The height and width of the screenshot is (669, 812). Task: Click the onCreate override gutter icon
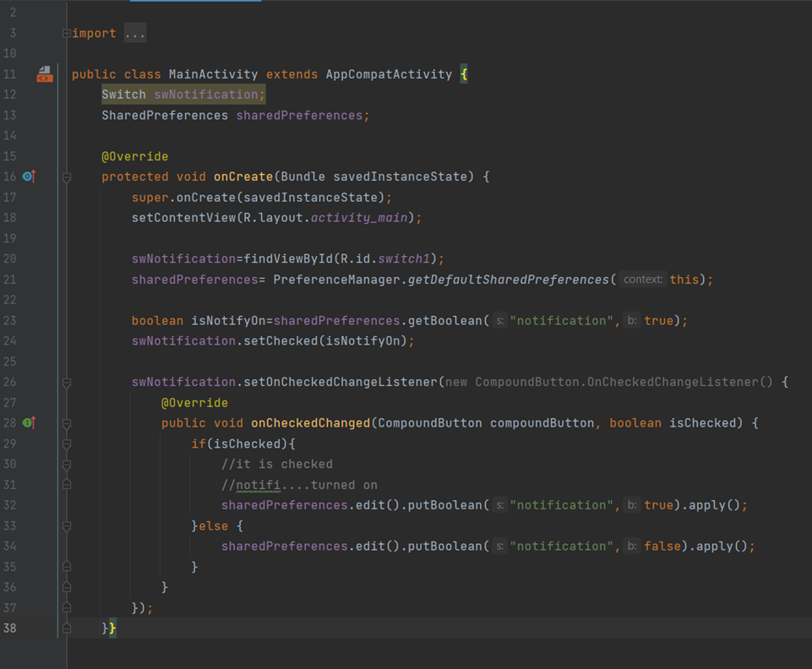pos(29,177)
